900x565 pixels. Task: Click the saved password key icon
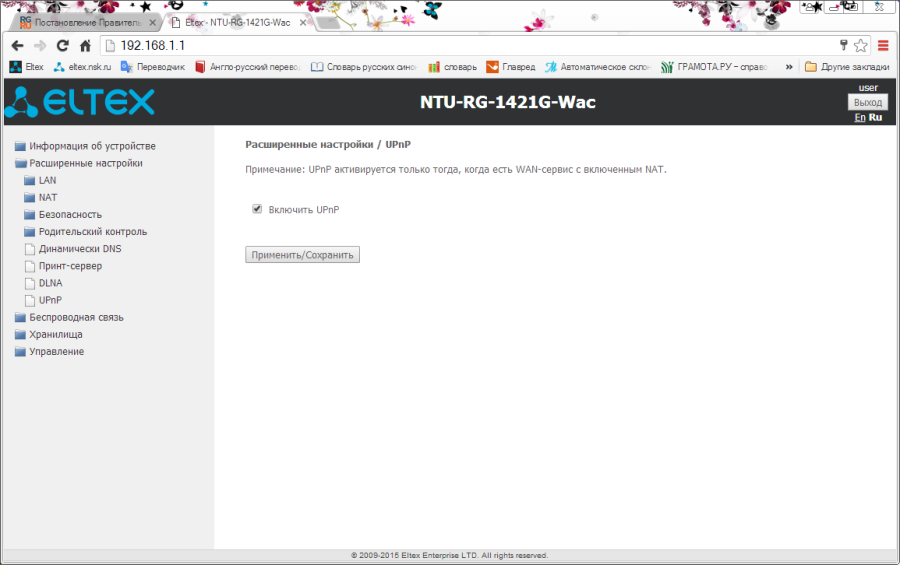coord(844,45)
